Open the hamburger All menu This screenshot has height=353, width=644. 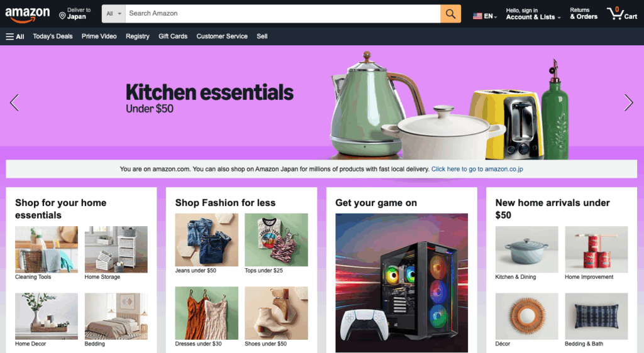tap(15, 36)
